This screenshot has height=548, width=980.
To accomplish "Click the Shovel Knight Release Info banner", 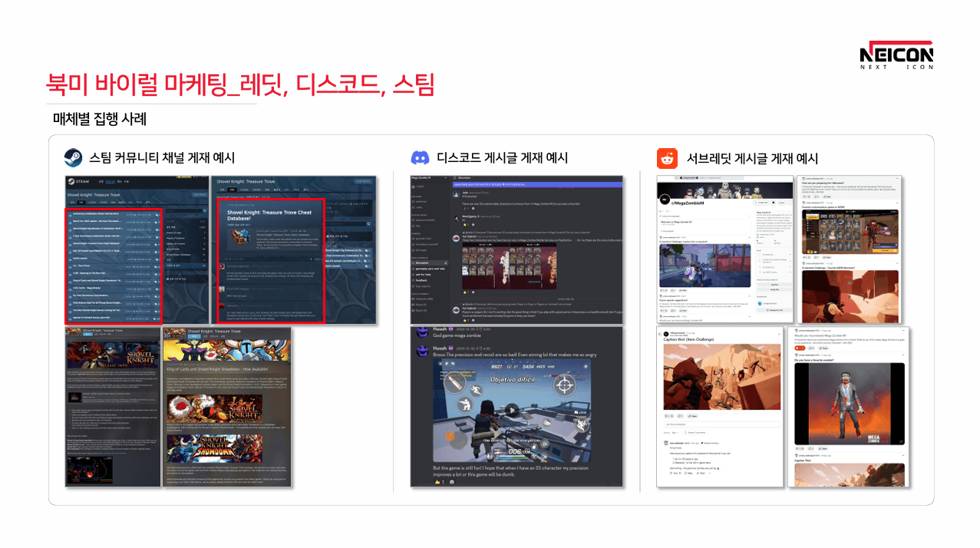I will click(x=112, y=355).
